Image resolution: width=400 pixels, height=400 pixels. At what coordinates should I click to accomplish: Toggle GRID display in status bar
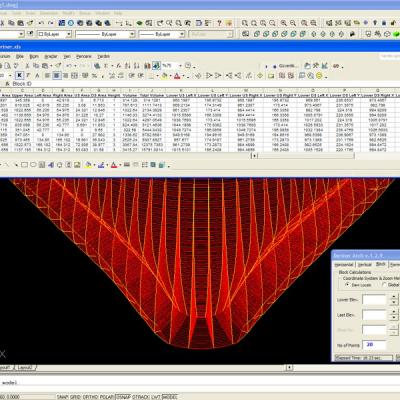click(75, 397)
